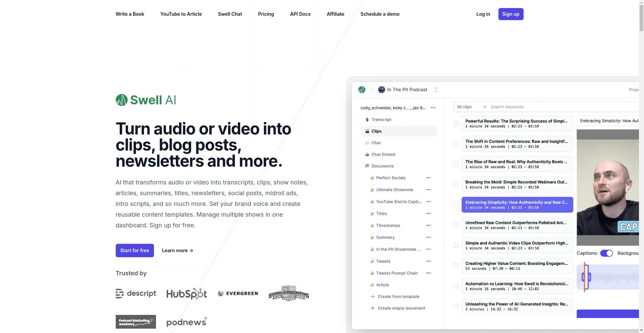Toggle the Captions switch off
Screen dimensions: 644x333
pos(606,253)
